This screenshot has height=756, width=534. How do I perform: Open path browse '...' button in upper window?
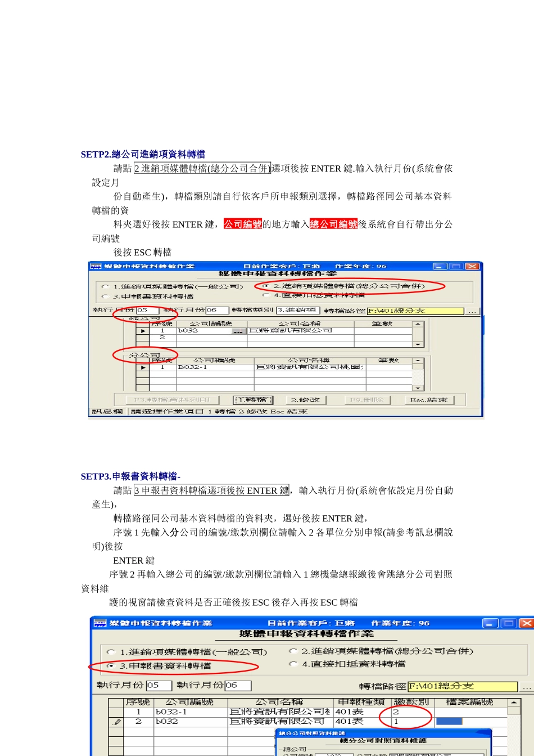(472, 310)
